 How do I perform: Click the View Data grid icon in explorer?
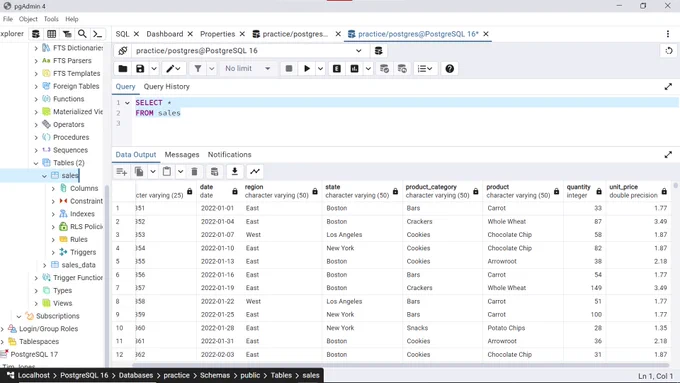[x=51, y=34]
